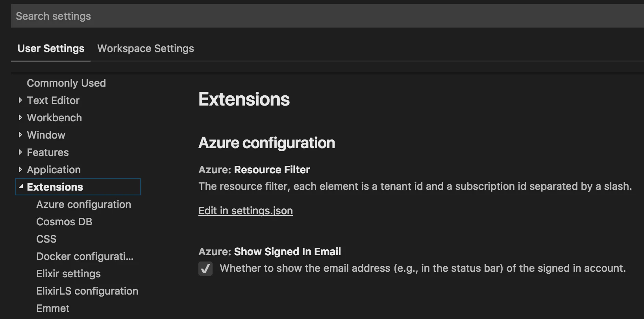The image size is (644, 319).
Task: Open Emmet settings in the sidebar
Action: tap(53, 308)
